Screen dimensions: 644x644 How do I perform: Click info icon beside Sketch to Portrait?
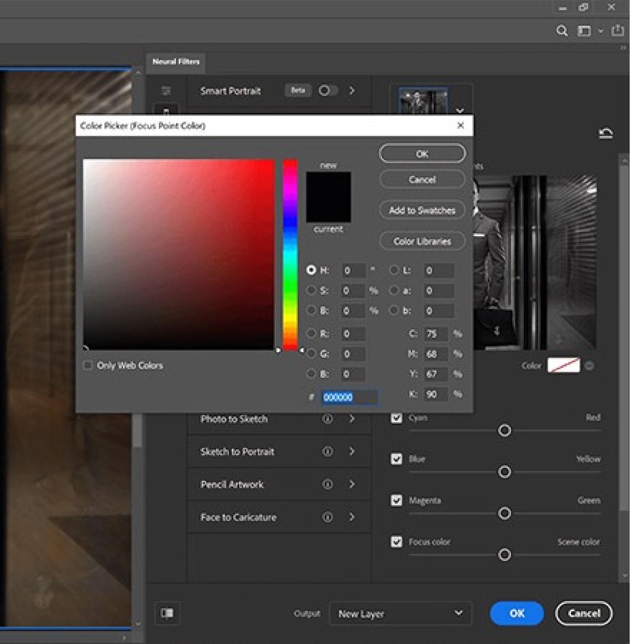click(x=328, y=451)
